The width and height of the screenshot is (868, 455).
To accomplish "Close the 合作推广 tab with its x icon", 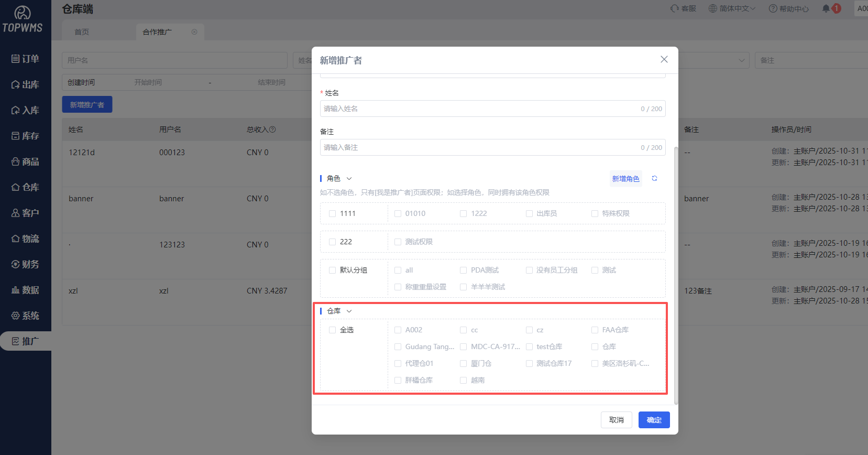I will tap(194, 32).
